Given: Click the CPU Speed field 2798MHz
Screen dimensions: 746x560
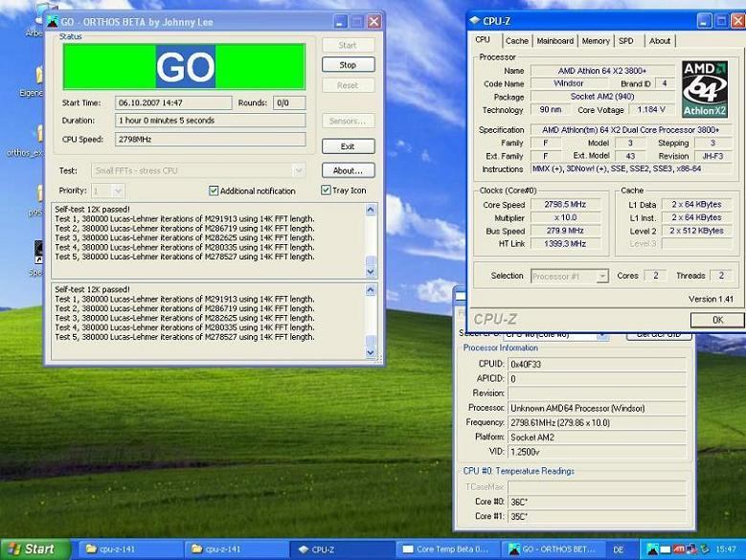Looking at the screenshot, I should pyautogui.click(x=210, y=140).
